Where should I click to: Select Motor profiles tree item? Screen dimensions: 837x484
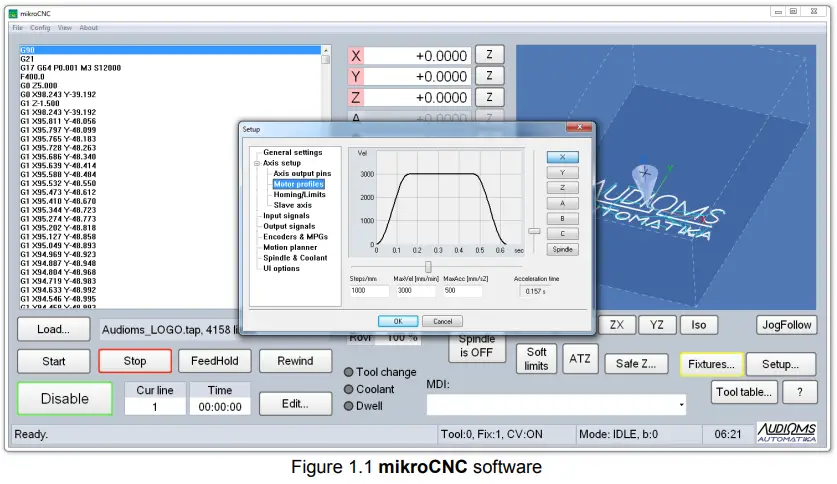coord(298,184)
